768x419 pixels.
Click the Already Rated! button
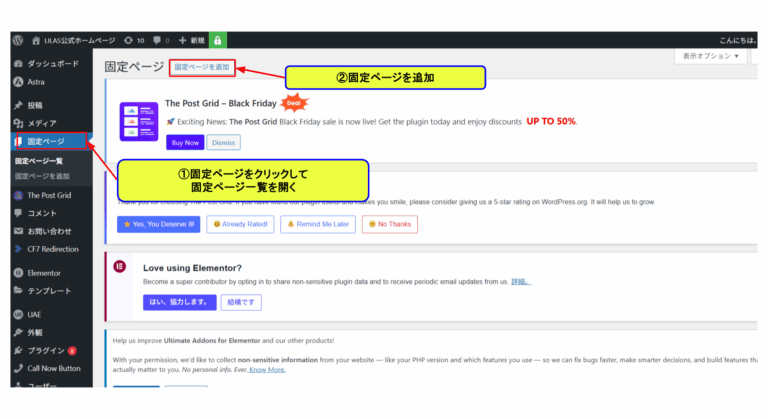(240, 224)
